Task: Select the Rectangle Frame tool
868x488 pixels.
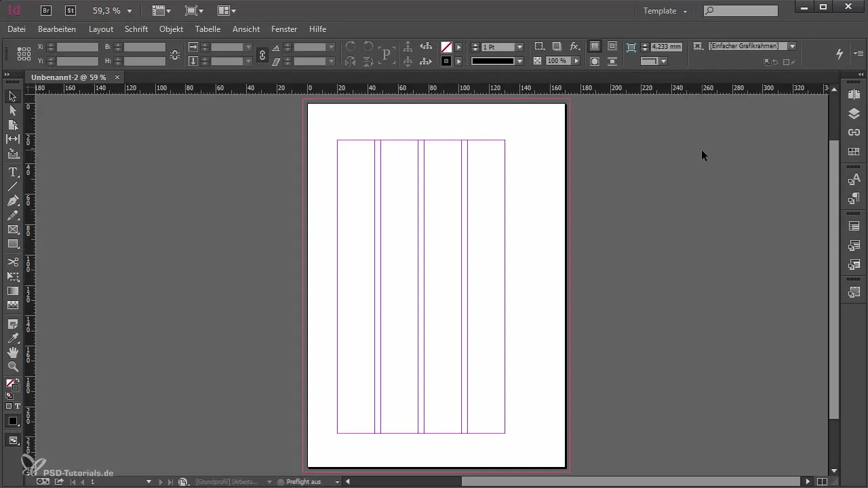Action: tap(13, 230)
